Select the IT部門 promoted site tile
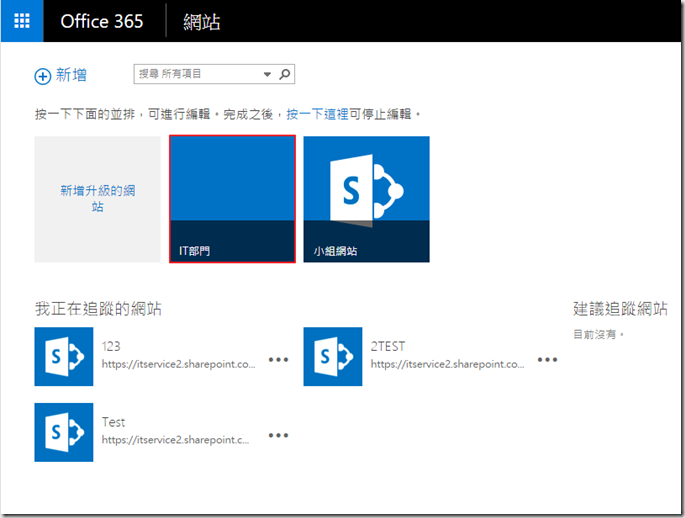685x518 pixels. click(x=232, y=199)
